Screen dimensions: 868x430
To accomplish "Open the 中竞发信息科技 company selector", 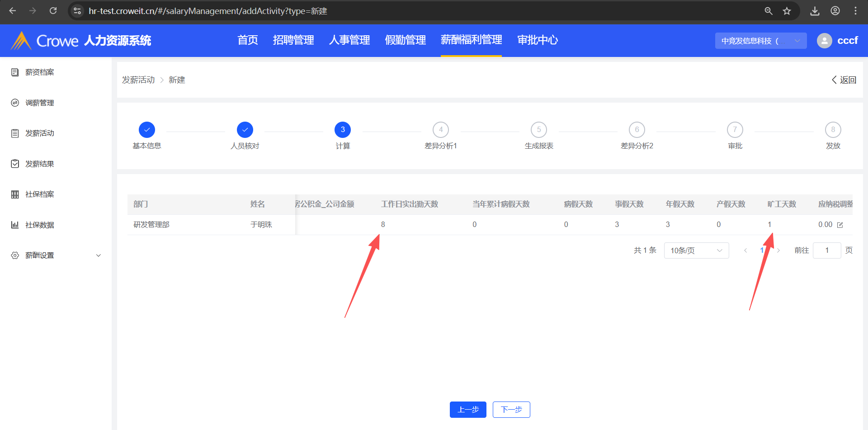I will [x=760, y=41].
